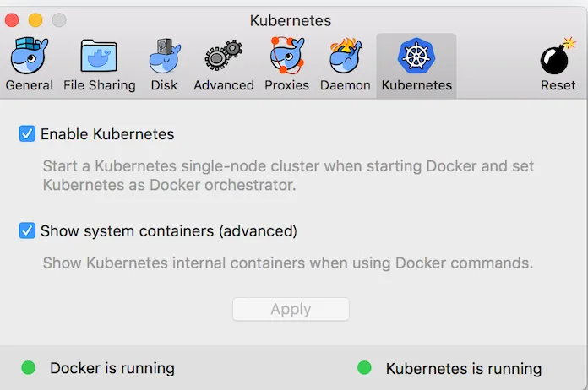Screen dimensions: 588x390
Task: Close the window with the red button
Action: coord(12,20)
